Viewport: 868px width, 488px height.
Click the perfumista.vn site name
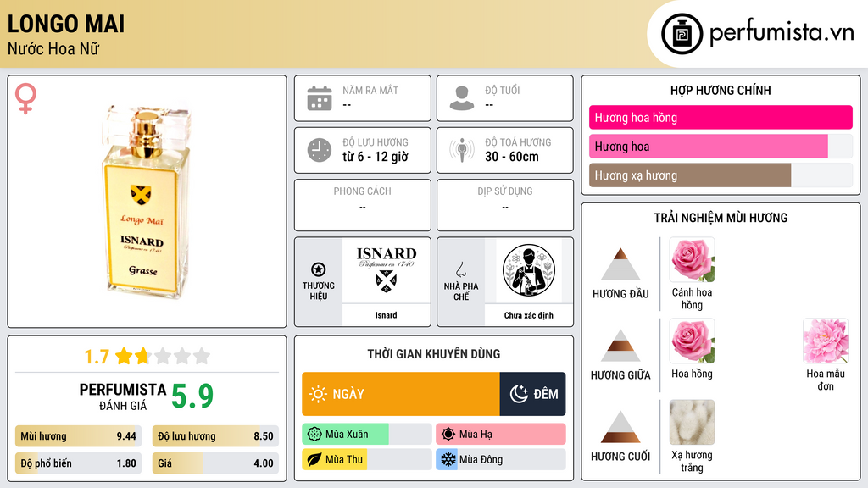(x=782, y=33)
